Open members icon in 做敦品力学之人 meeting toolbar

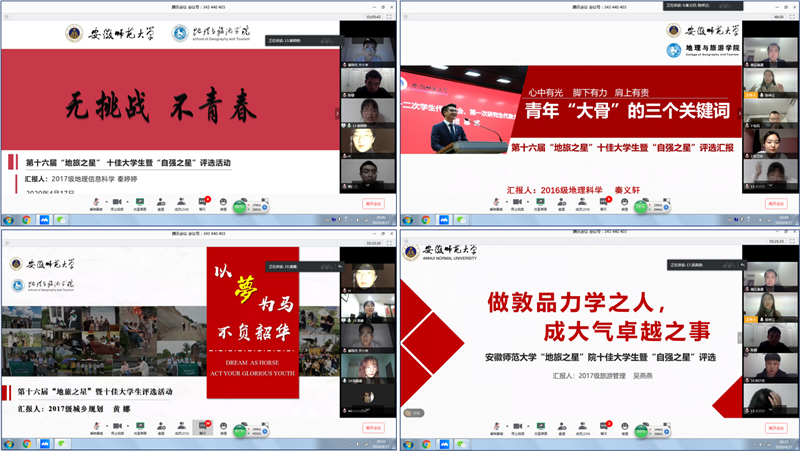(583, 423)
